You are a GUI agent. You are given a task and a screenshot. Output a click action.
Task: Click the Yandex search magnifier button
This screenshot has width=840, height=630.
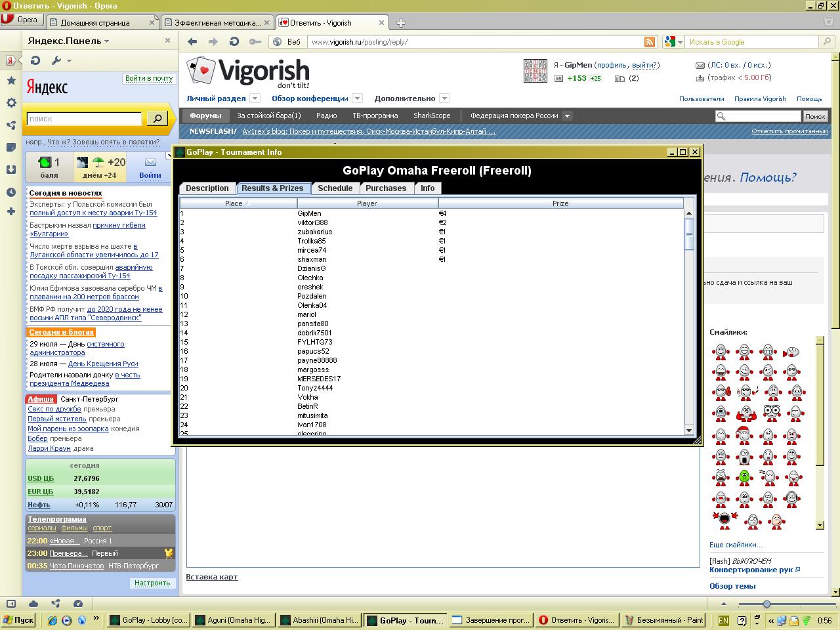pyautogui.click(x=157, y=118)
